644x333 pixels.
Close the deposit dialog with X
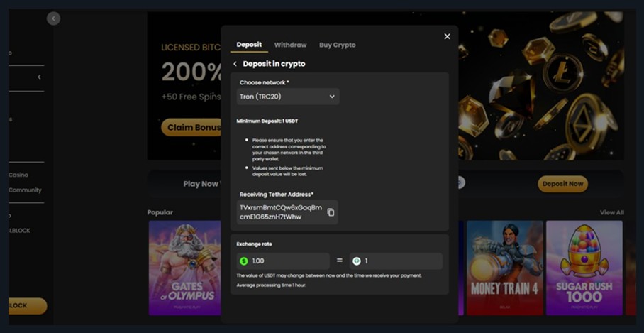pyautogui.click(x=447, y=36)
